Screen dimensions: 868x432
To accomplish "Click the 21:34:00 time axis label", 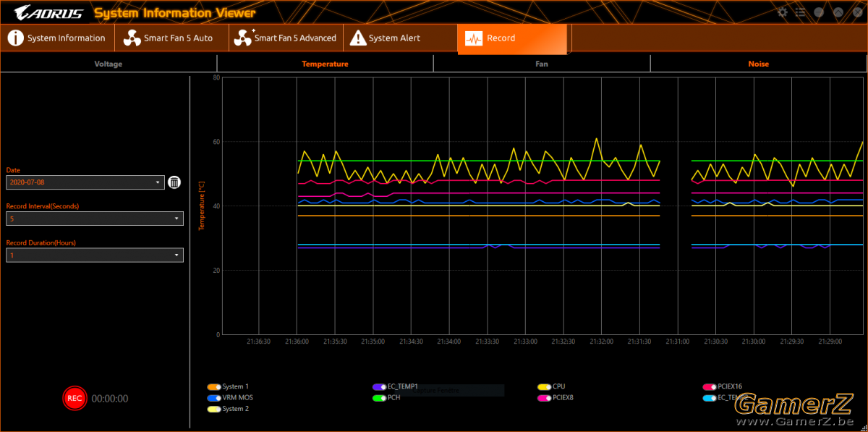I will (448, 341).
